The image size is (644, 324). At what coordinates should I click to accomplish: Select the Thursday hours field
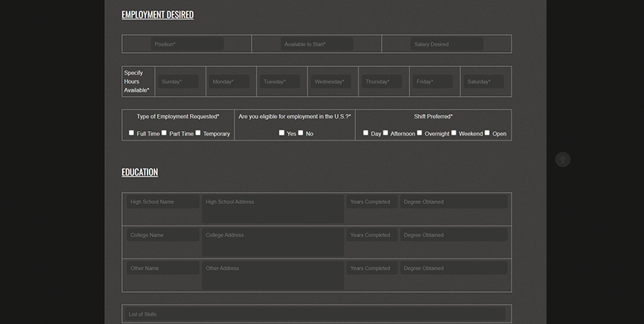pyautogui.click(x=383, y=82)
